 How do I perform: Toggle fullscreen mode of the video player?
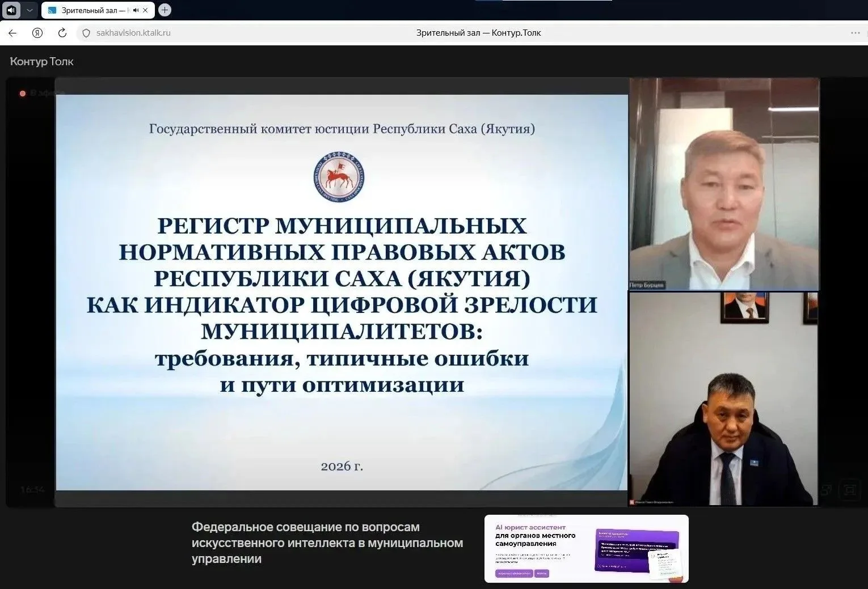point(849,490)
